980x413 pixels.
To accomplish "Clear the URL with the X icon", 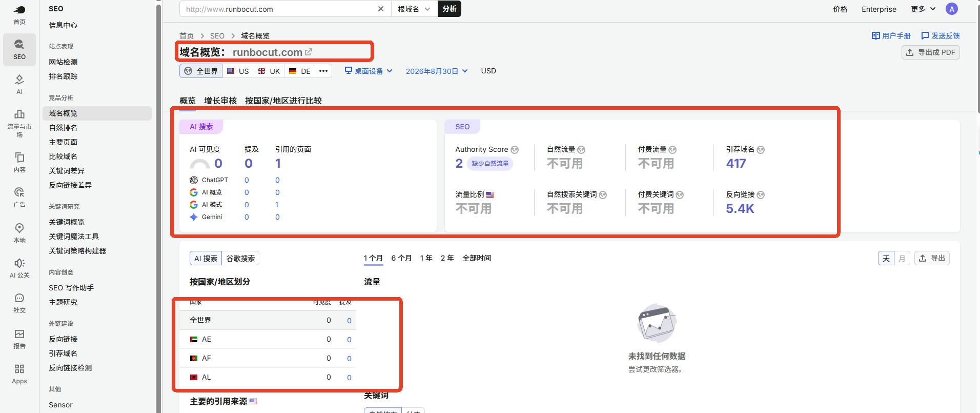I will [x=381, y=9].
